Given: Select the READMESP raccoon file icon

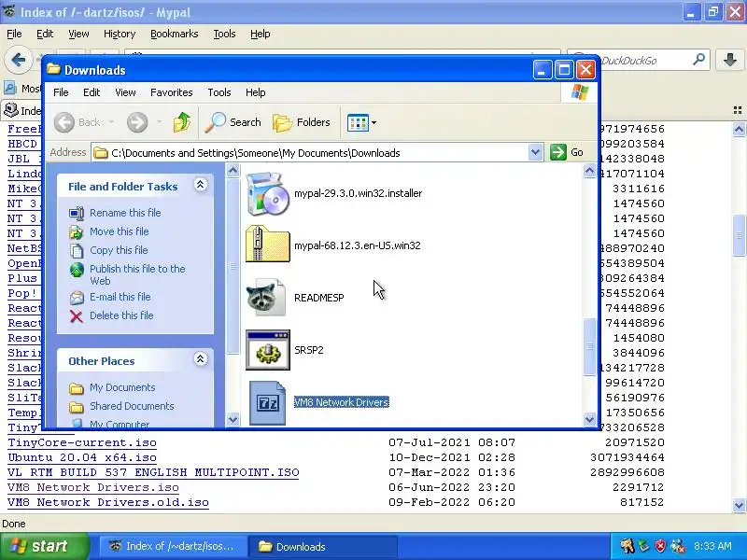Looking at the screenshot, I should 266,298.
